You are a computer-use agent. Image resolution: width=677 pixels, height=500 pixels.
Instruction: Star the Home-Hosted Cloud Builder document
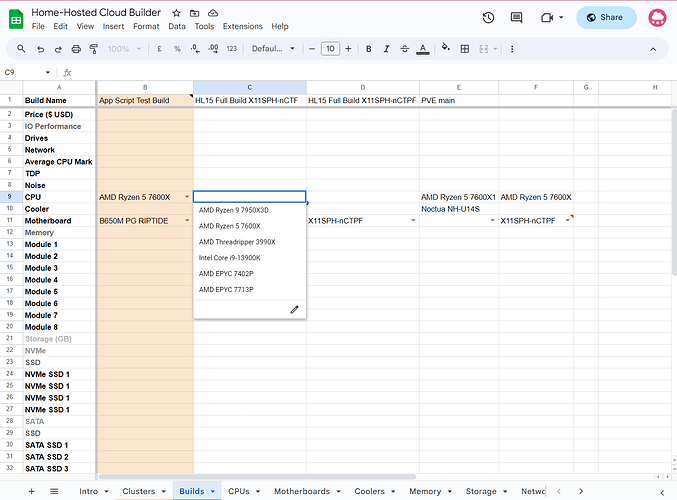click(x=176, y=13)
